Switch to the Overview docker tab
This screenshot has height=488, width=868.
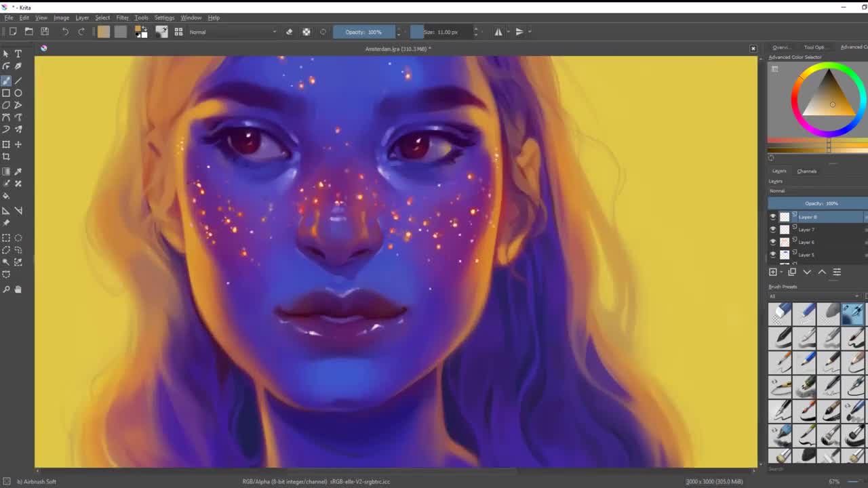pyautogui.click(x=781, y=47)
